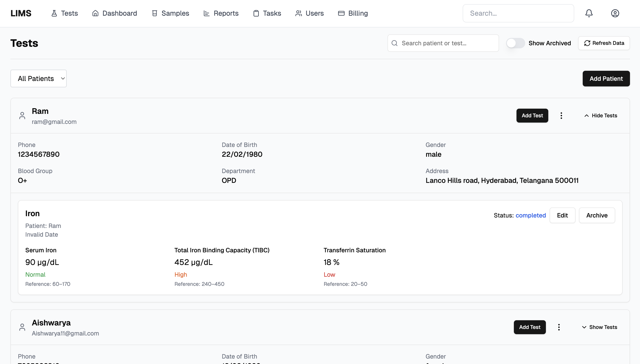Open notifications bell
Screen dimensions: 640x364
(x=589, y=13)
